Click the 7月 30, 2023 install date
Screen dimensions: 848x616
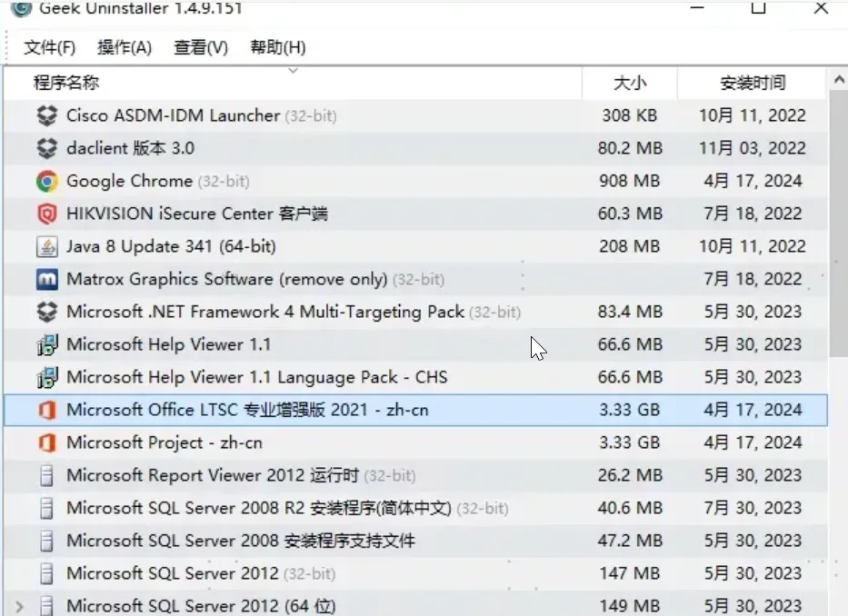[753, 509]
